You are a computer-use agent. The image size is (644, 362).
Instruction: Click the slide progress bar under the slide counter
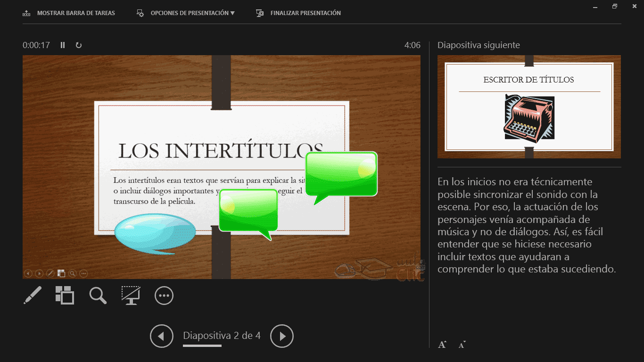click(202, 346)
